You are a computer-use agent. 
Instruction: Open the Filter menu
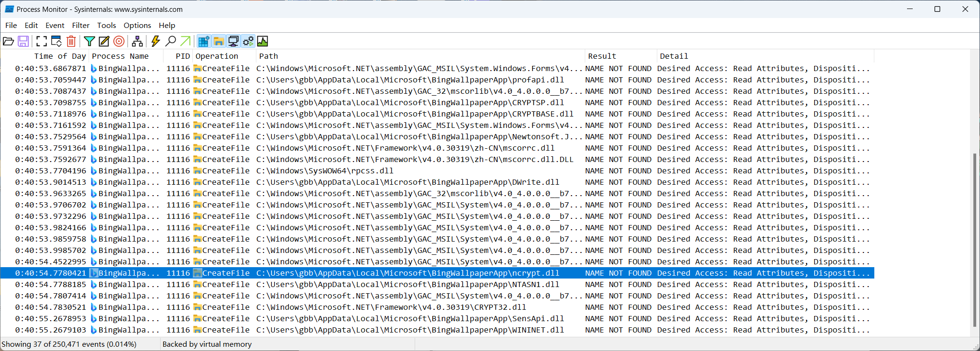(x=81, y=25)
